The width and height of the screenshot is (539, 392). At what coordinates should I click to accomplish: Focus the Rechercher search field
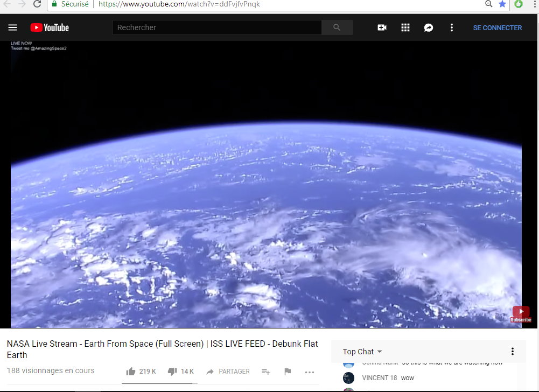pos(217,27)
